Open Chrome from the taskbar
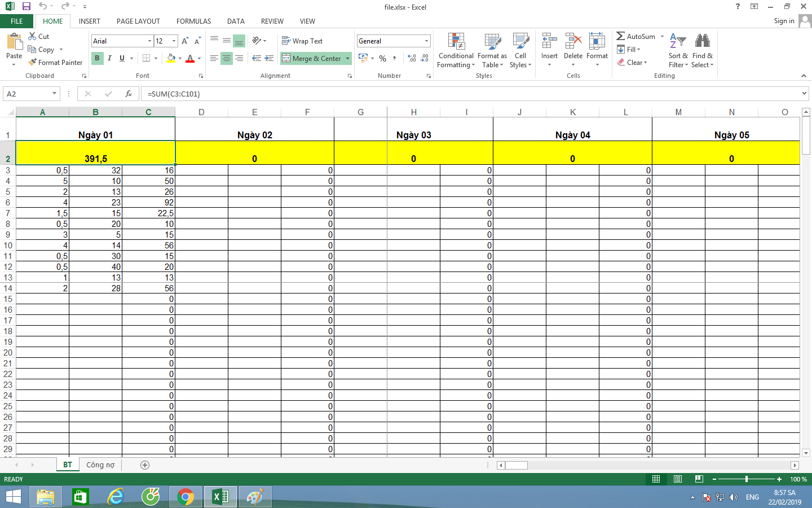812x508 pixels. point(185,497)
